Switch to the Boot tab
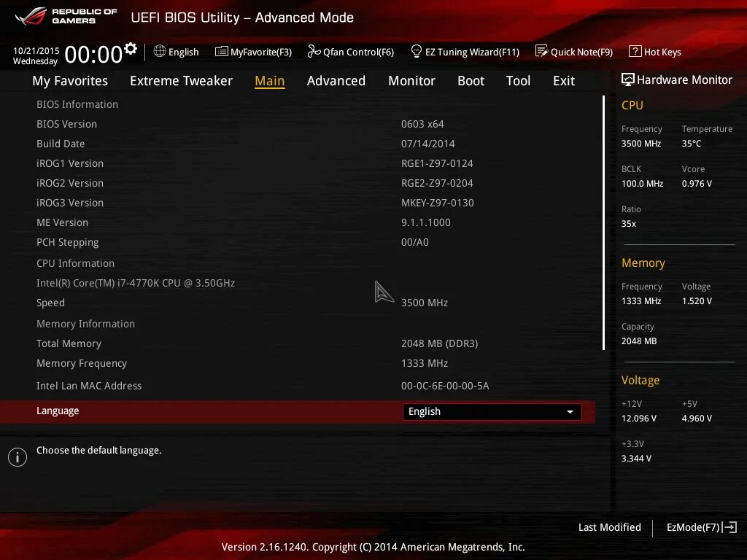 tap(471, 81)
